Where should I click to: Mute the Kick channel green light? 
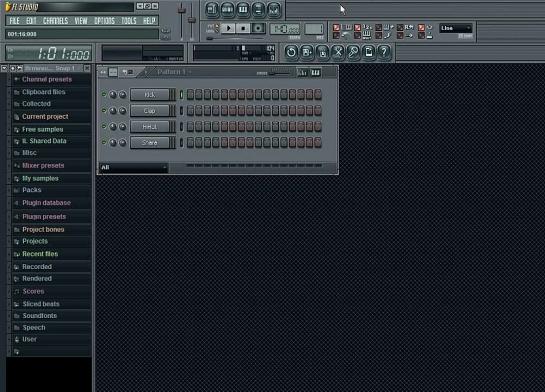(x=104, y=94)
